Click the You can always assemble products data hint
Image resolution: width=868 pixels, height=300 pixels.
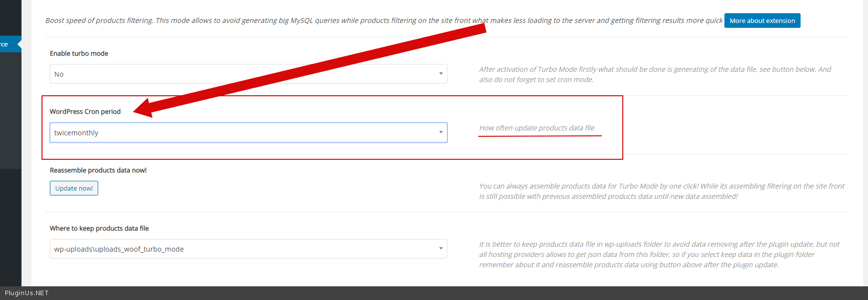click(661, 191)
